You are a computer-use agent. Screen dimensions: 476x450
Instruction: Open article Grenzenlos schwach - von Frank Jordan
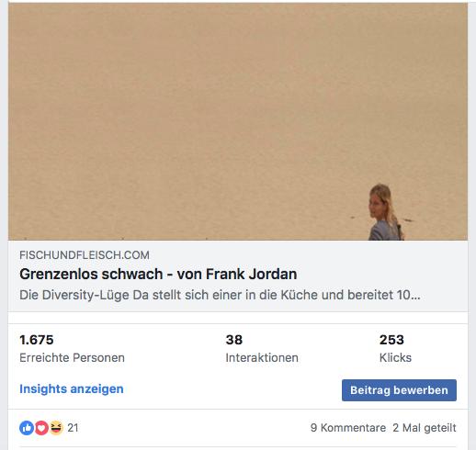pos(158,274)
